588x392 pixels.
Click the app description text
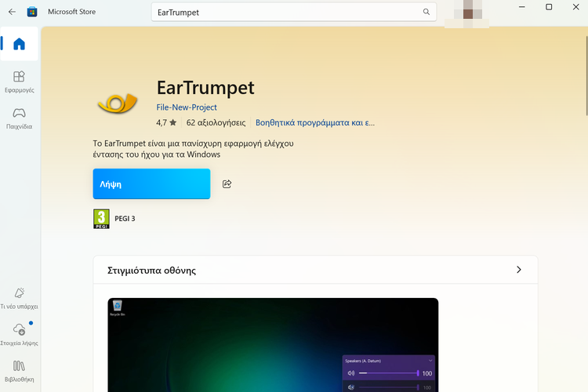tap(193, 149)
